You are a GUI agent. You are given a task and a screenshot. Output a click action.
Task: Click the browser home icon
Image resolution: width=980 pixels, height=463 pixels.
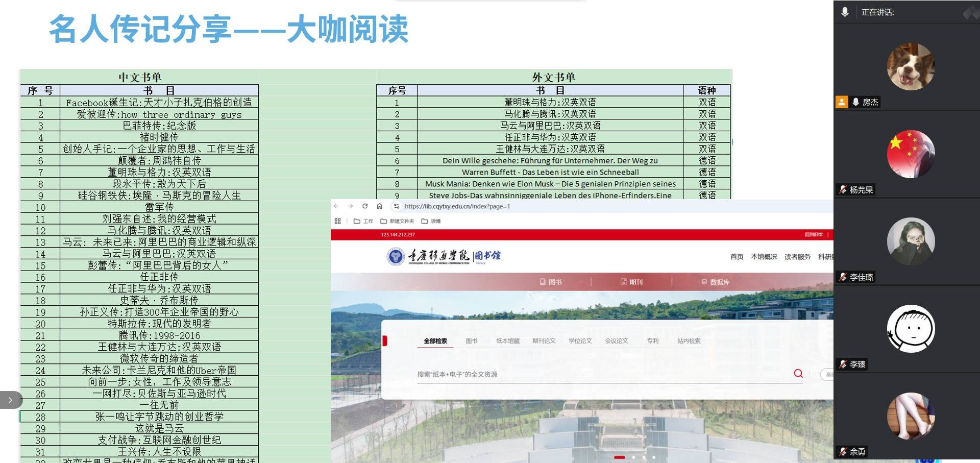click(379, 206)
